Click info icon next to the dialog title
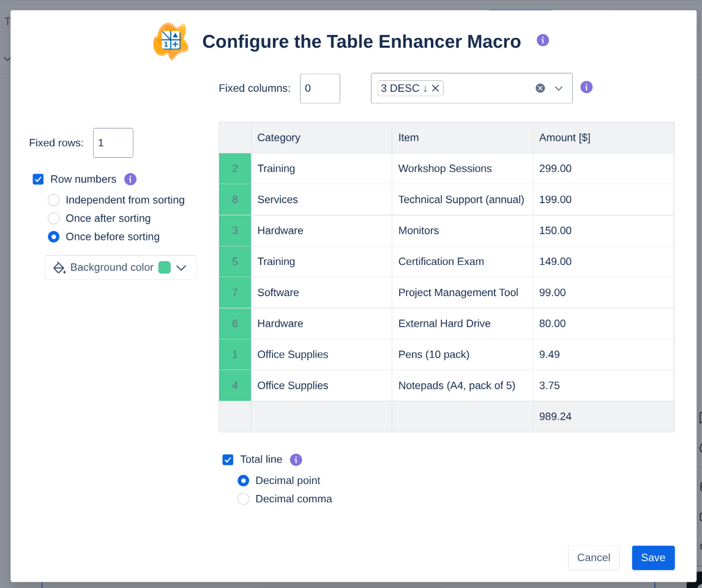 click(x=543, y=40)
